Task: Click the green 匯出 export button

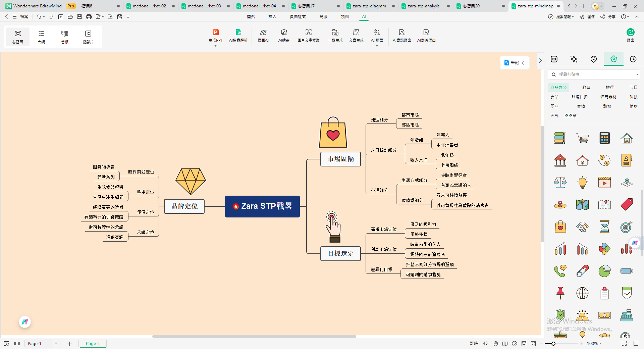Action: pos(630,35)
